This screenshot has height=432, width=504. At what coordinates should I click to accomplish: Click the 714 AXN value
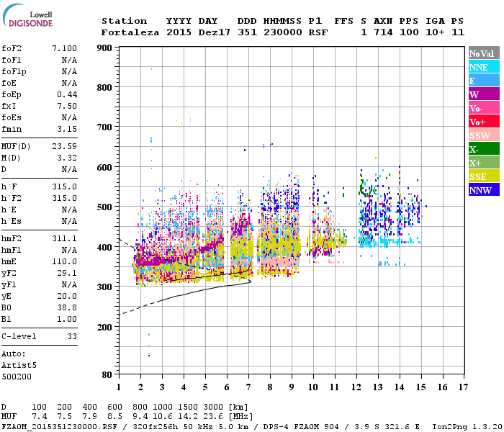pyautogui.click(x=383, y=32)
